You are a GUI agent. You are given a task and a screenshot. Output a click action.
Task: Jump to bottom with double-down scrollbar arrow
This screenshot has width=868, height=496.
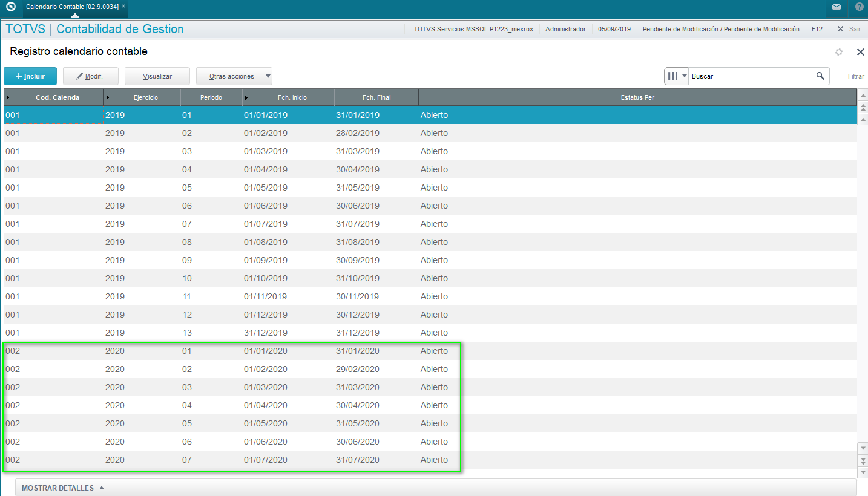[863, 461]
